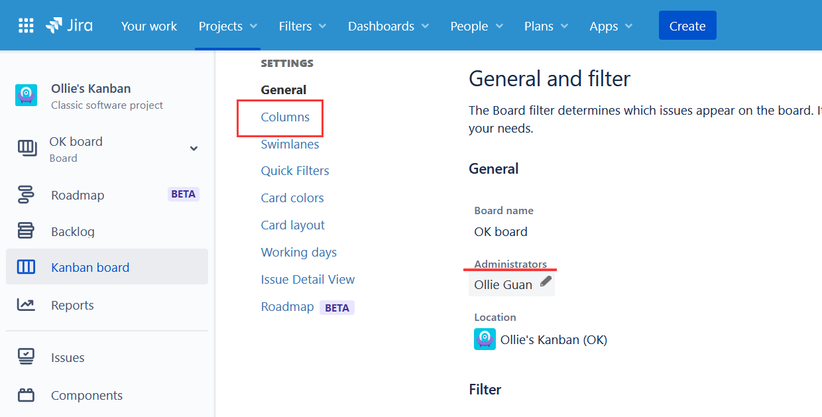Screen dimensions: 822x417
Task: Open Components in the sidebar
Action: [86, 395]
